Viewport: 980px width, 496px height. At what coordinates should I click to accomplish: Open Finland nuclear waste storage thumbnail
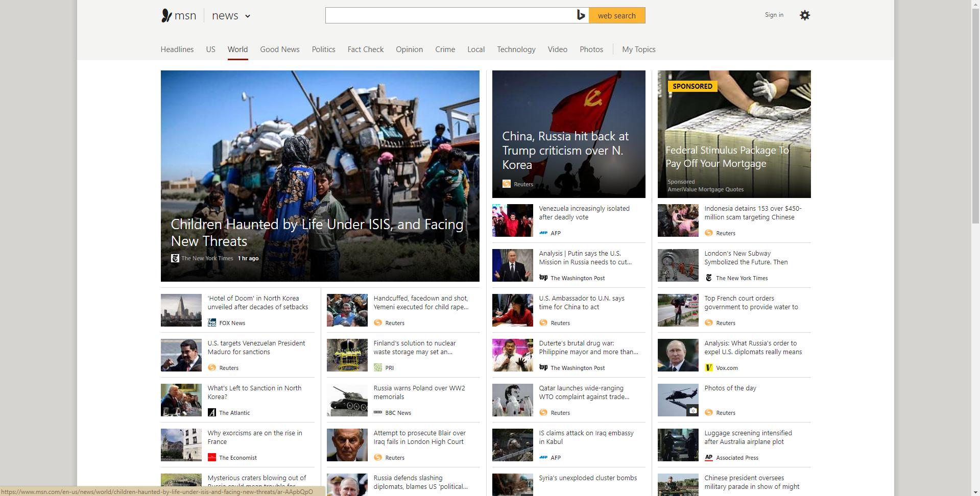(x=347, y=355)
